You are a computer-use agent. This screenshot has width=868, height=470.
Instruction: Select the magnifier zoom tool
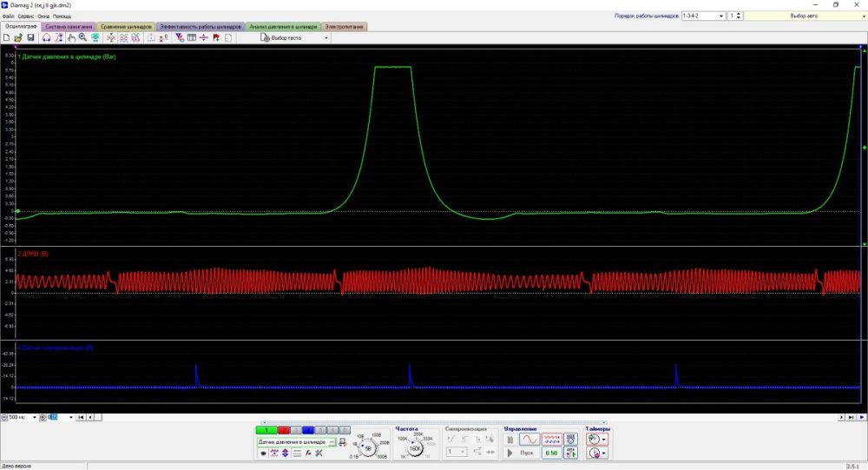tap(82, 38)
